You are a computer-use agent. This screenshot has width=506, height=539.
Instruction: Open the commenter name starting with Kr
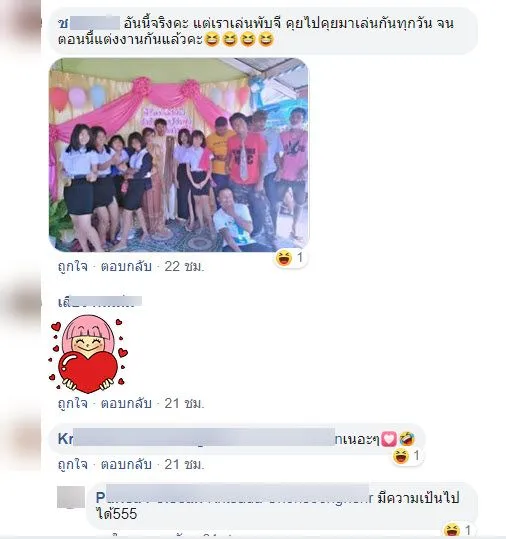point(196,438)
